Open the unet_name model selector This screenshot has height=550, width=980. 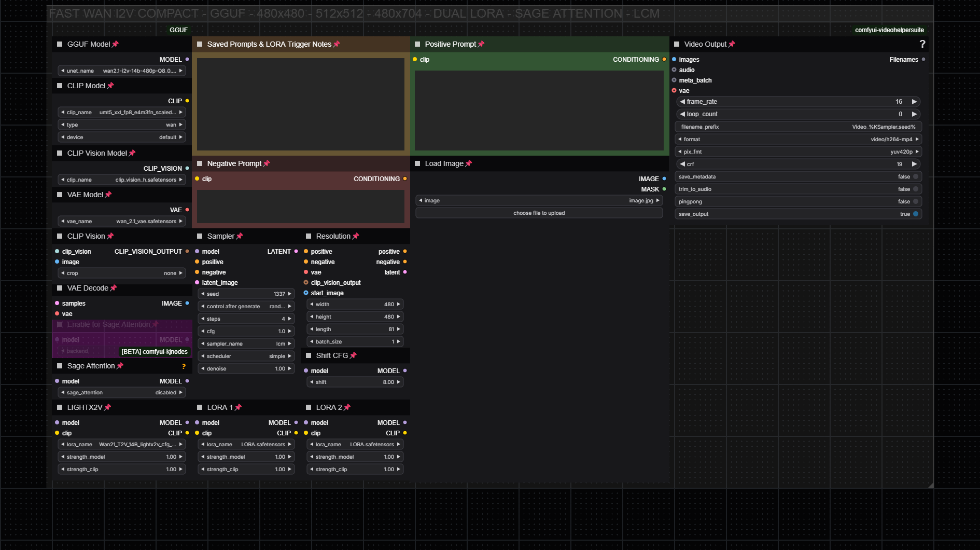point(122,71)
